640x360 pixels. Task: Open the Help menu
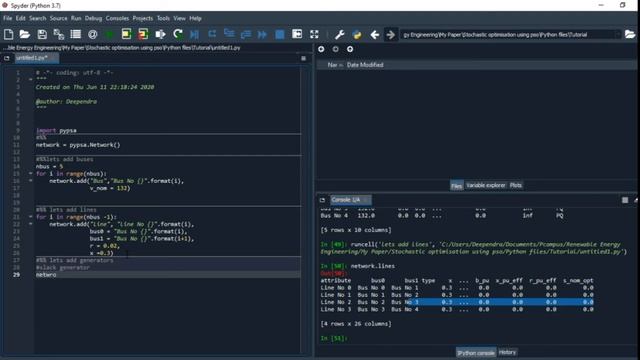pos(196,18)
